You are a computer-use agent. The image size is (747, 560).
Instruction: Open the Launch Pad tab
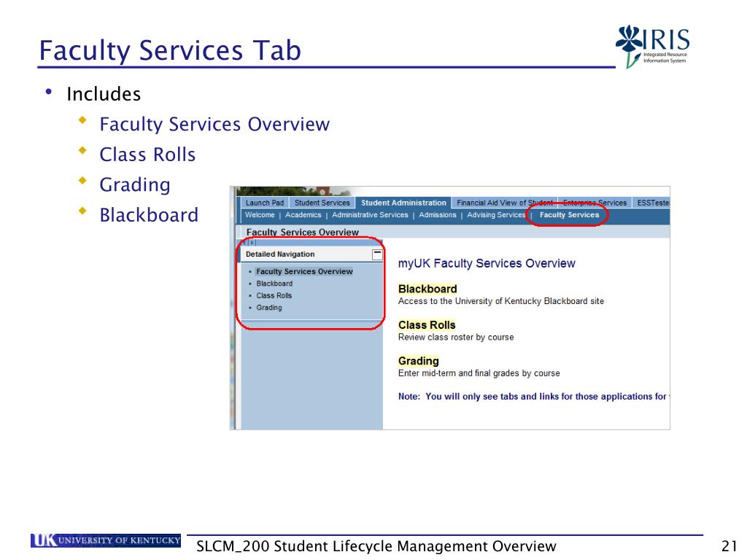264,203
